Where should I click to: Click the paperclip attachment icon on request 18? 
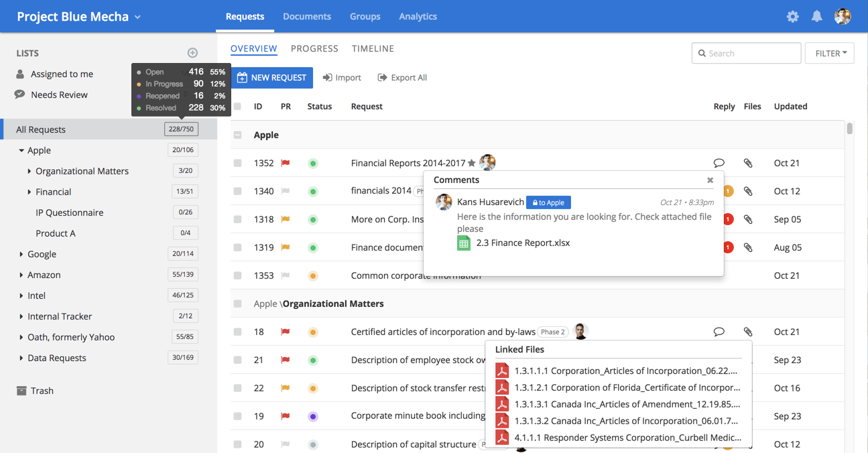click(x=748, y=332)
